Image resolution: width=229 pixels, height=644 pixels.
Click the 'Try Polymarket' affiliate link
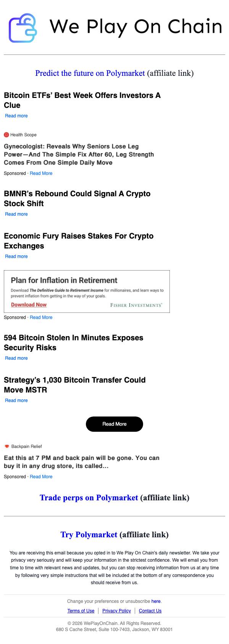click(x=89, y=535)
